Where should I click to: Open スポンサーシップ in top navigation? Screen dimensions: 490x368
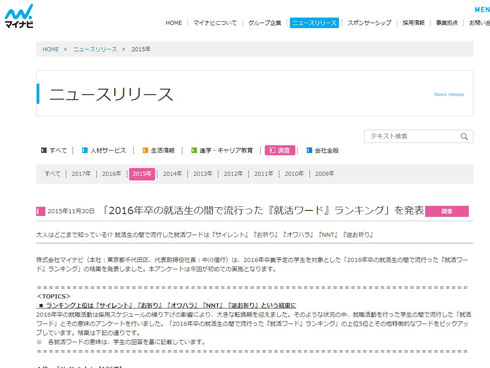point(369,23)
